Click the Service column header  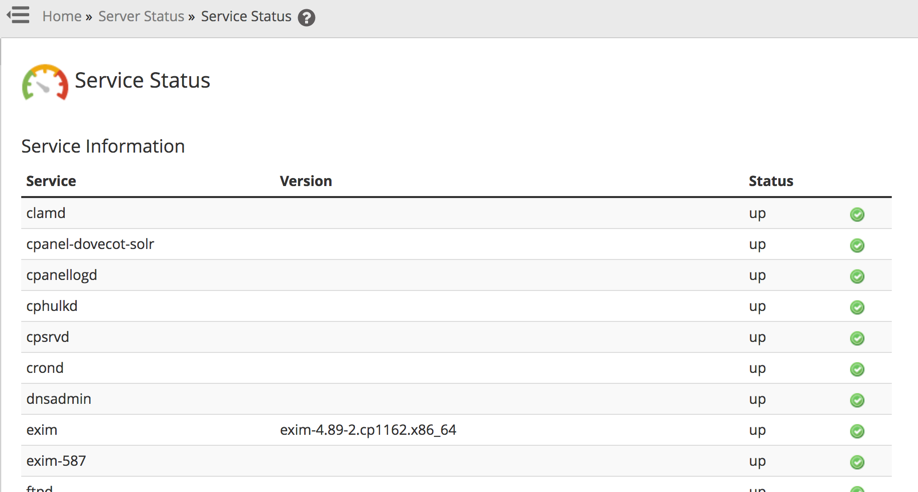[x=51, y=181]
